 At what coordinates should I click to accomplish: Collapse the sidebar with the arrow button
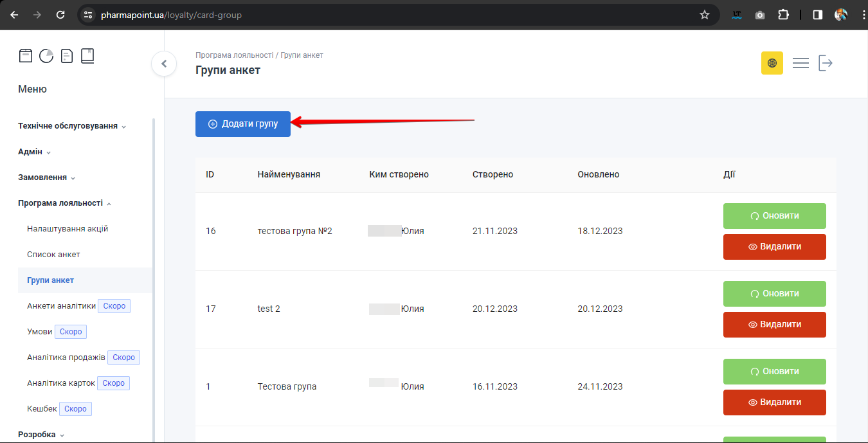click(x=164, y=64)
